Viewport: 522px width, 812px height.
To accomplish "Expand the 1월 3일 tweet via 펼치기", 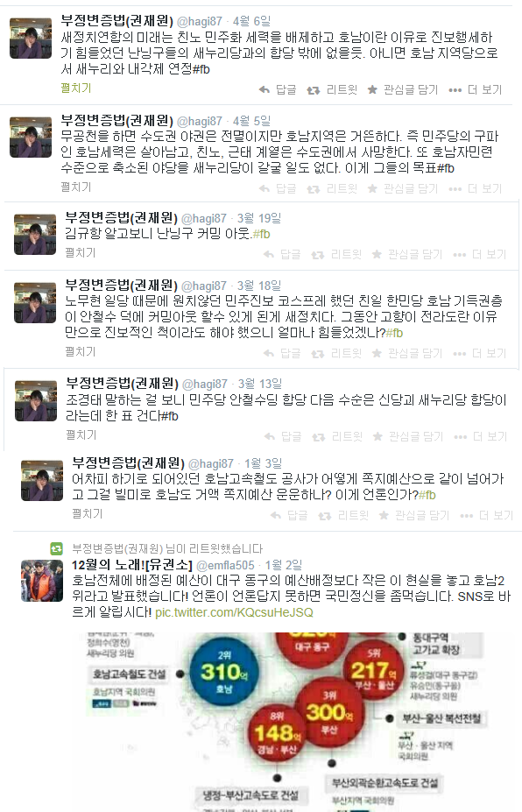I will (87, 514).
